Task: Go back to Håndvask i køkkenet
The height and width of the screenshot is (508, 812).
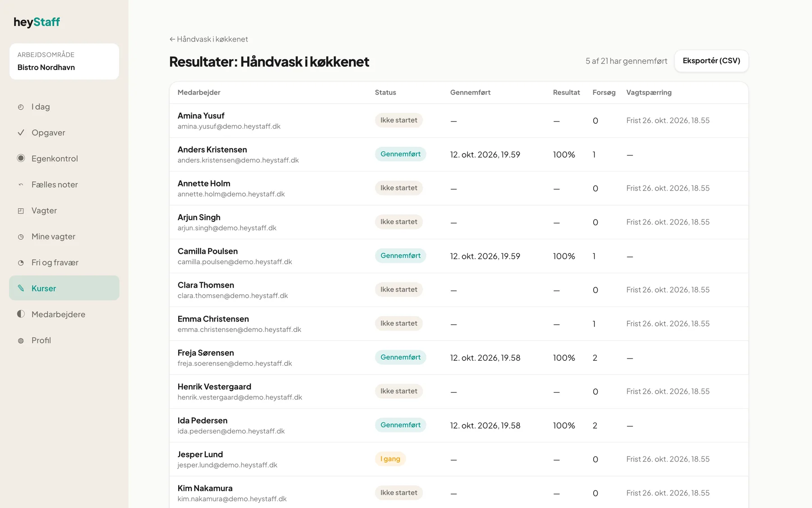Action: tap(209, 39)
